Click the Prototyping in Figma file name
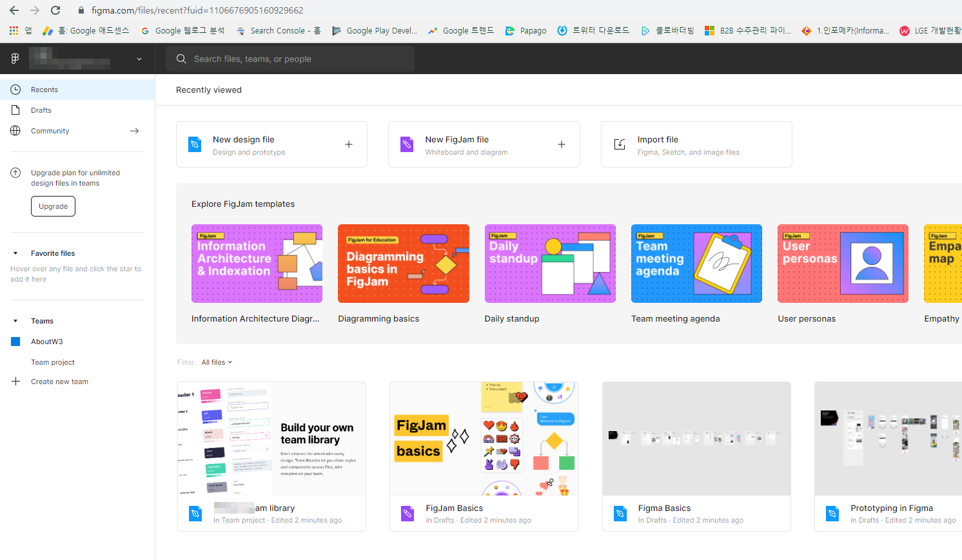 (x=892, y=508)
